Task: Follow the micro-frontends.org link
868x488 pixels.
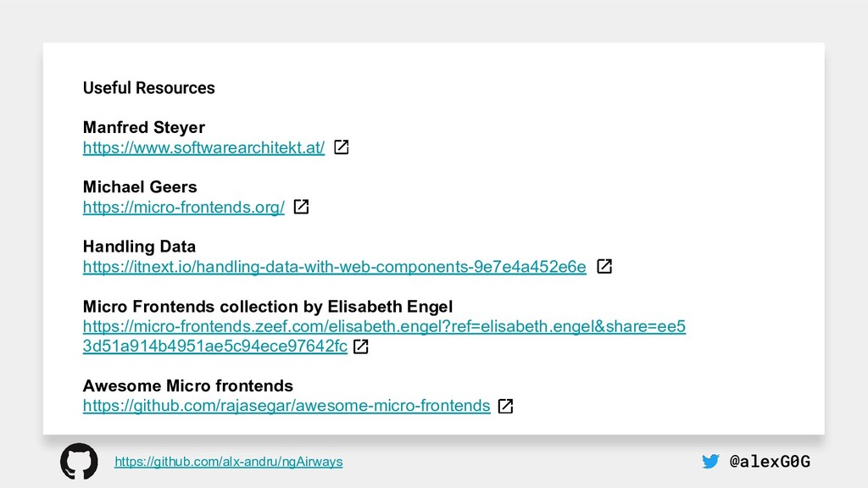Action: pyautogui.click(x=184, y=208)
